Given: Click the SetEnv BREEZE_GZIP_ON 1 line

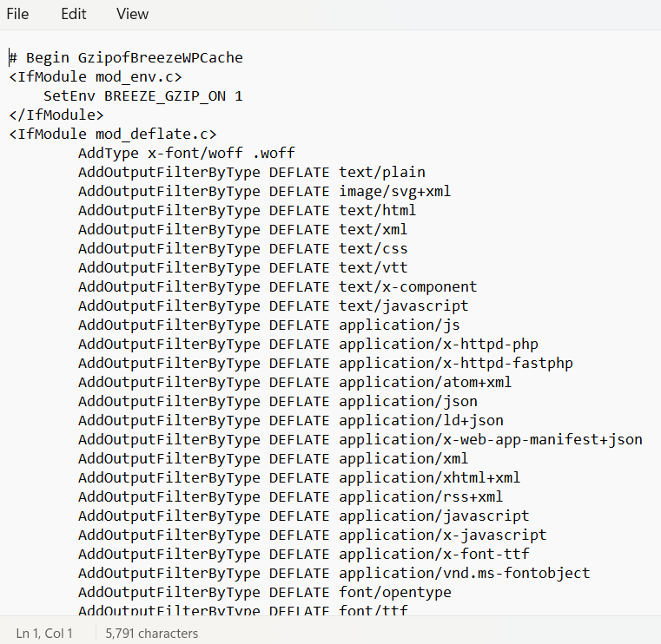Looking at the screenshot, I should tap(142, 96).
